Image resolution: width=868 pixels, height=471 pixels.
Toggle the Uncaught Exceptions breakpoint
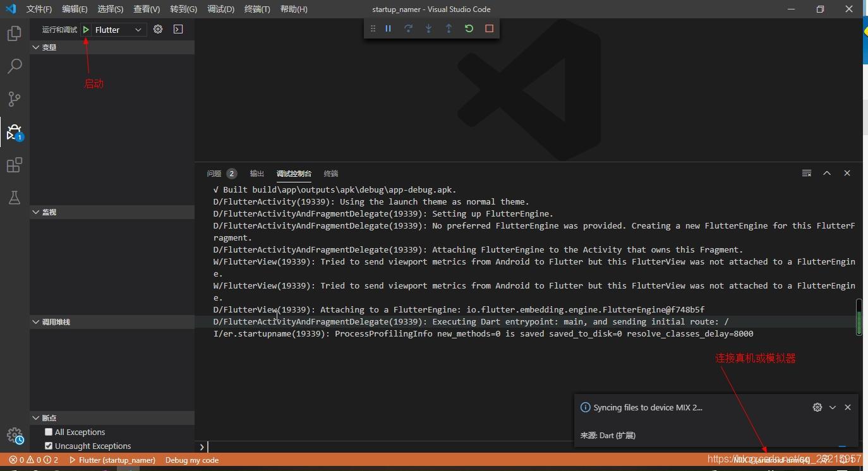tap(49, 446)
